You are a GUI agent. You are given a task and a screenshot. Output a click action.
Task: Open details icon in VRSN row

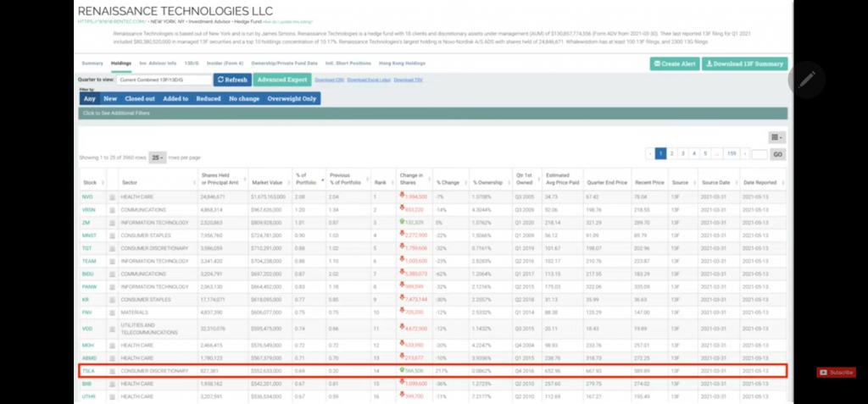(x=112, y=210)
